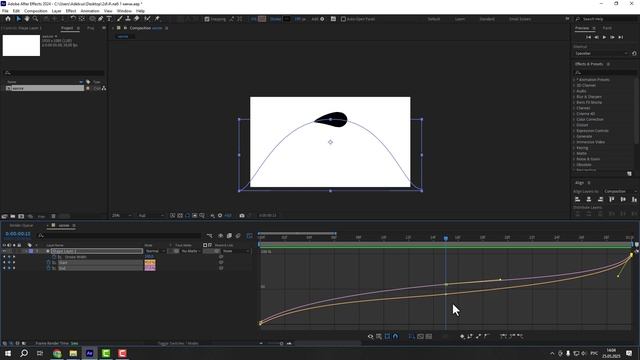The width and height of the screenshot is (640, 360).
Task: Choose the Eraser tool
Action: click(137, 19)
